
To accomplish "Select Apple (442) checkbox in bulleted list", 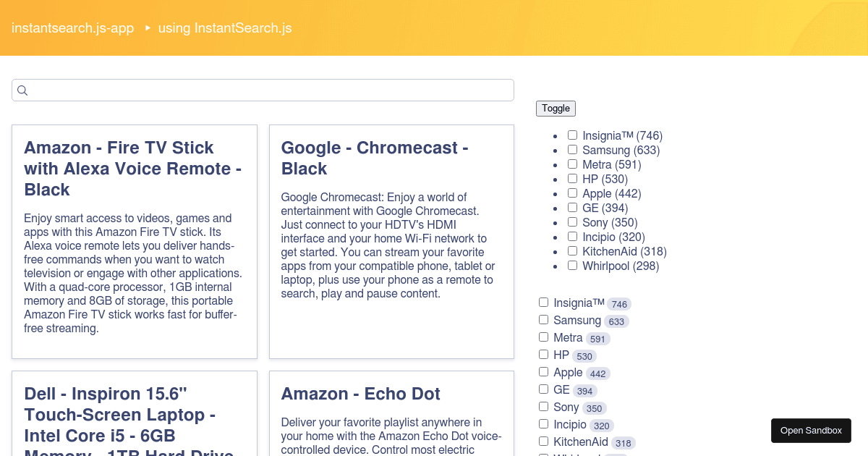I will [572, 193].
